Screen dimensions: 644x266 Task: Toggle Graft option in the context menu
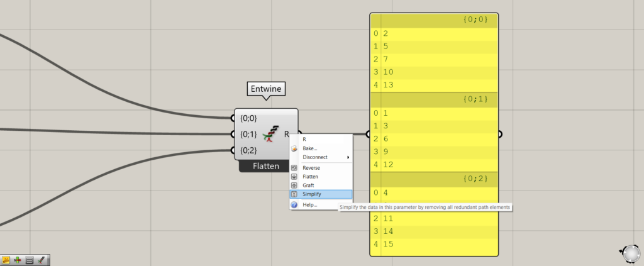(308, 186)
